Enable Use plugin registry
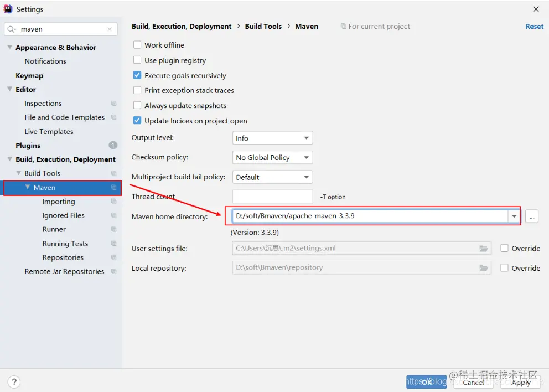 click(137, 60)
